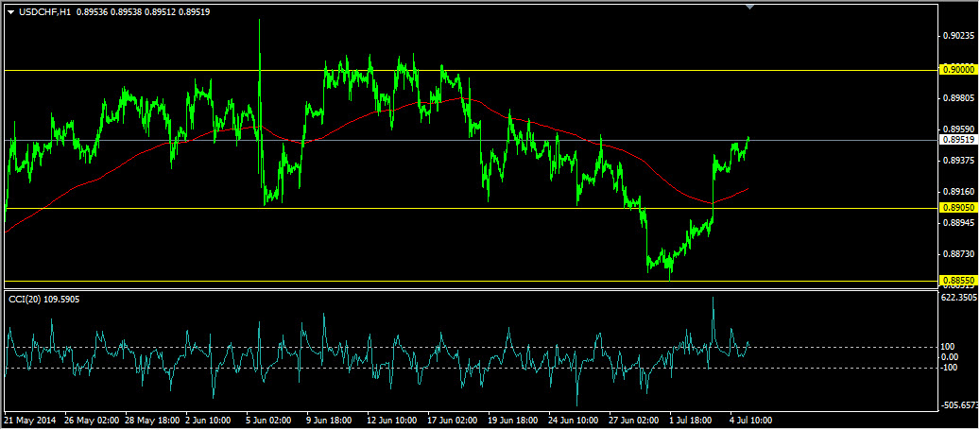This screenshot has height=430, width=980.
Task: Select the USDCHF,H1 symbol label
Action: [x=44, y=10]
